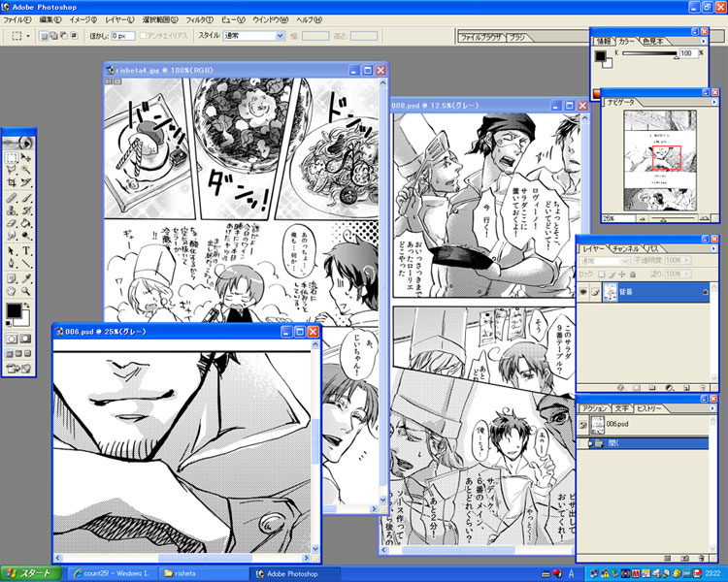Select the Zoom tool

pos(26,291)
